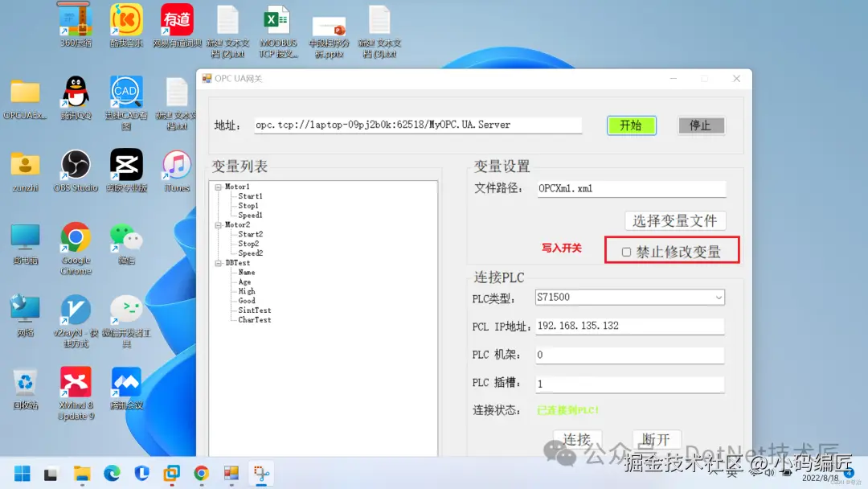Image resolution: width=868 pixels, height=489 pixels.
Task: Open the MODBUS TCP Excel file icon
Action: [x=278, y=31]
